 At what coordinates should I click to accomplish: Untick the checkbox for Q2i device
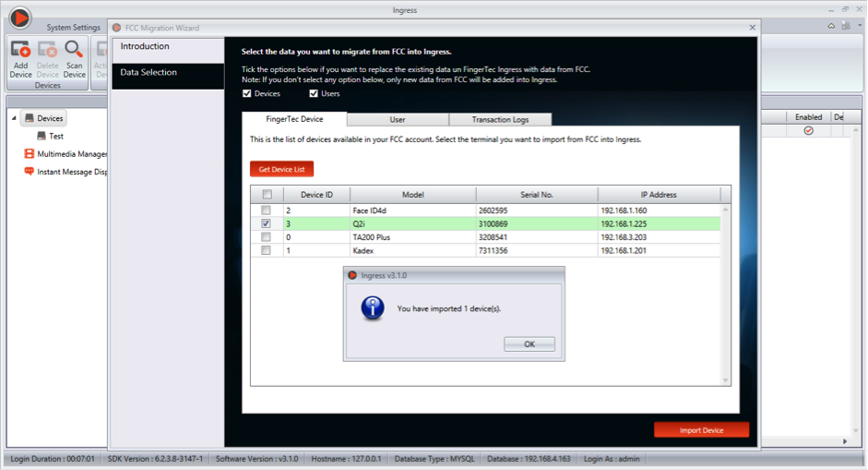pyautogui.click(x=267, y=223)
